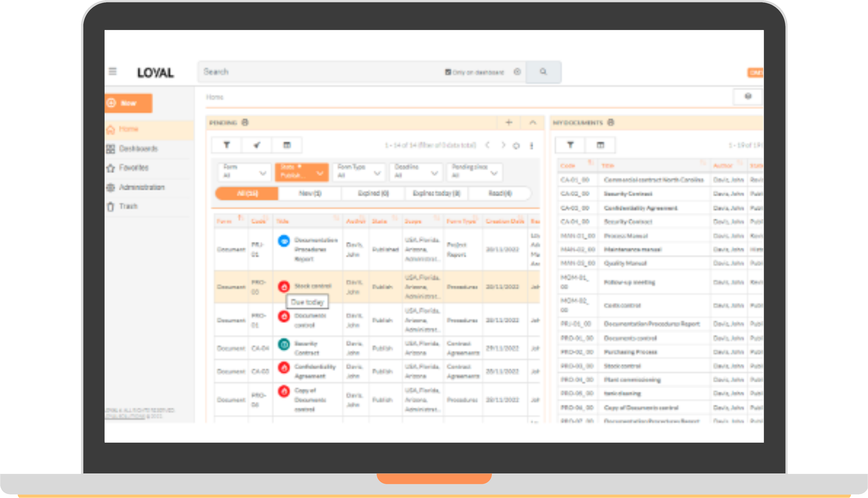
Task: Select the New filter pill
Action: (310, 193)
